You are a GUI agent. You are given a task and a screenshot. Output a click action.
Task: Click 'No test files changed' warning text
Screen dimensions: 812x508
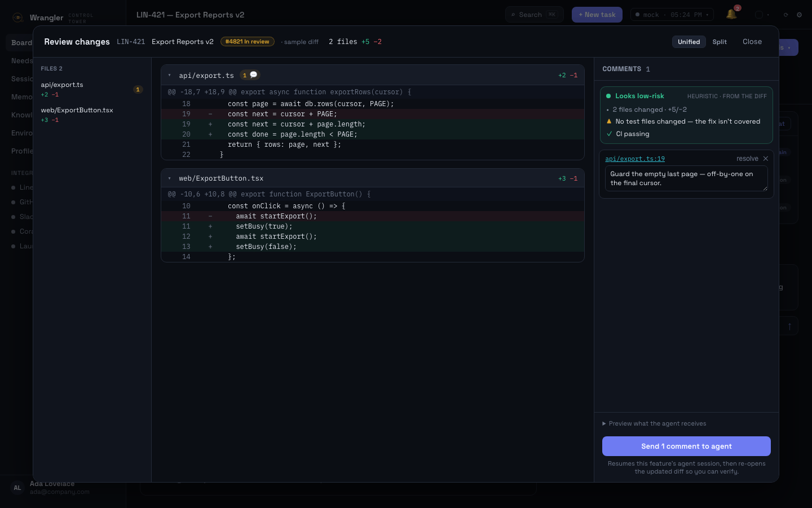(x=688, y=121)
